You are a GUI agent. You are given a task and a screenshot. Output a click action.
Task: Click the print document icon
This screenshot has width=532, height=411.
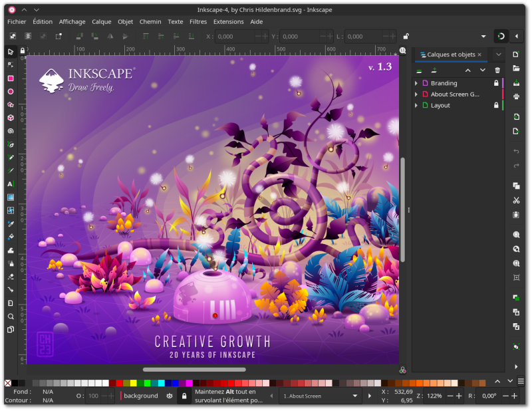[x=516, y=96]
